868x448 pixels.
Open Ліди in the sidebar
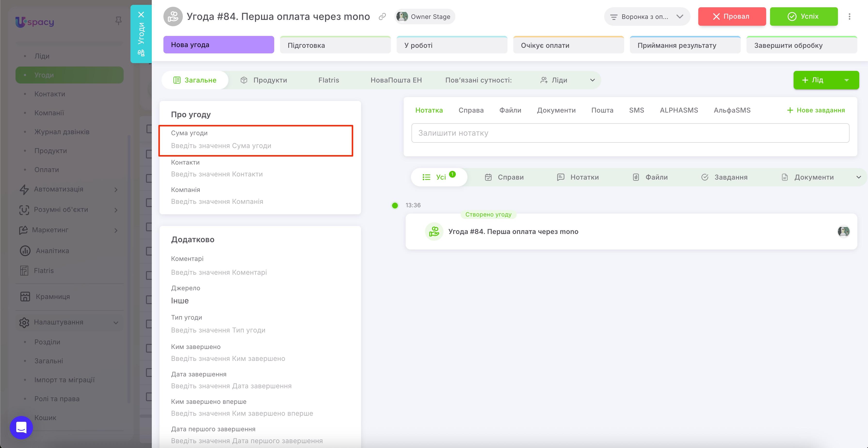42,56
